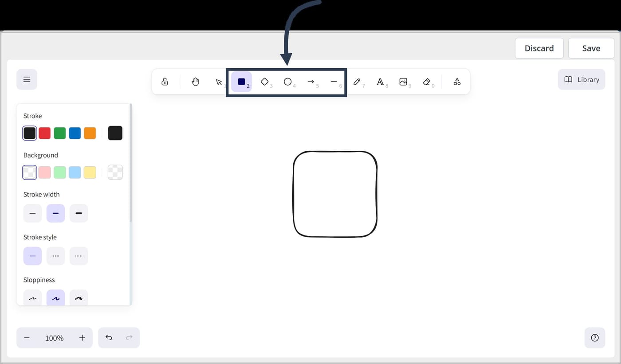
Task: Select the Insert image tool
Action: point(403,82)
